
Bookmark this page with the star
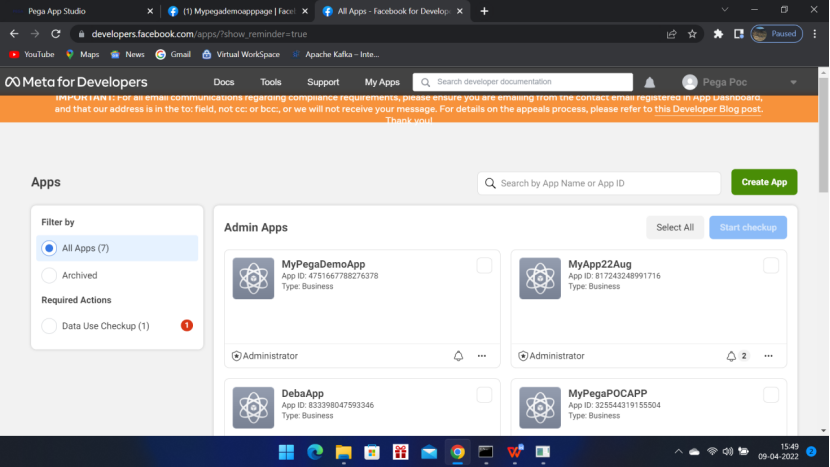pos(692,34)
